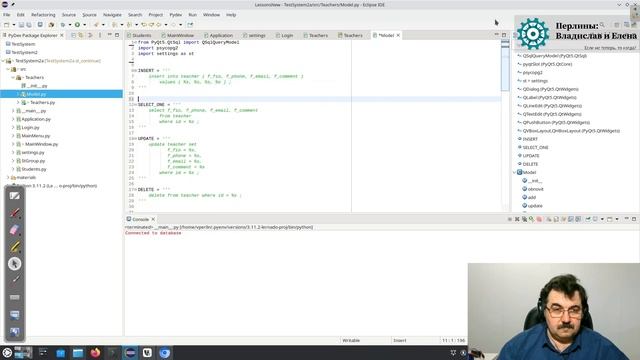Click the 11:1:196 cursor position field
The width and height of the screenshot is (640, 360).
(453, 340)
